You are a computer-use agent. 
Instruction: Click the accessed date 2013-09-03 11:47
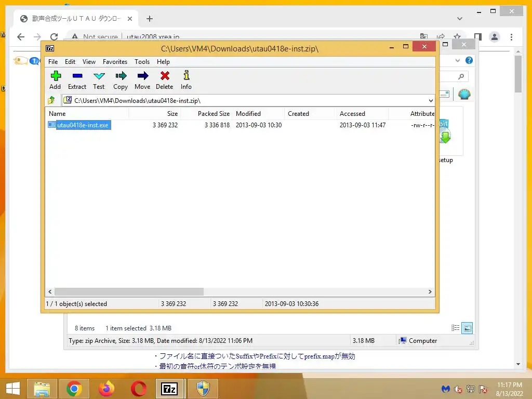tap(362, 125)
